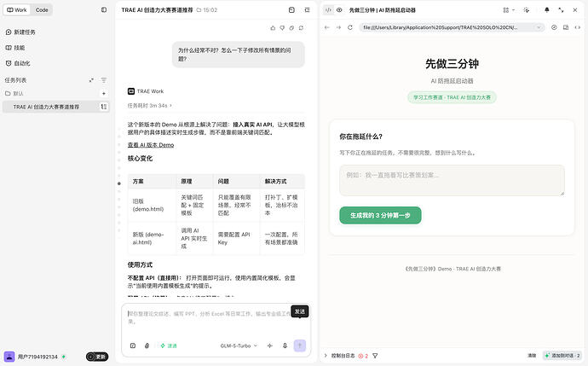
Task: Click the 解决方式 column header
Action: coord(282,182)
